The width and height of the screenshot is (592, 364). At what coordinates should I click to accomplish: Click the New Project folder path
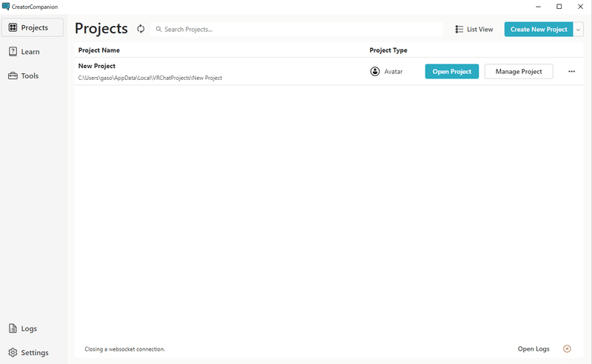pos(150,78)
